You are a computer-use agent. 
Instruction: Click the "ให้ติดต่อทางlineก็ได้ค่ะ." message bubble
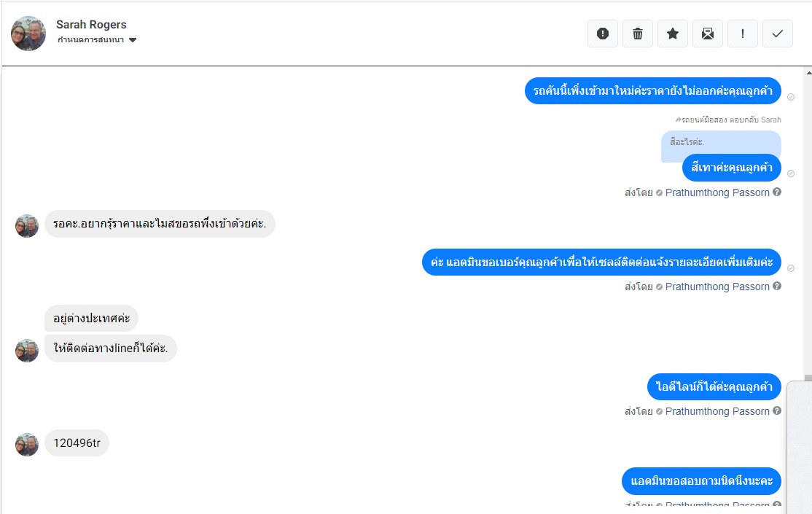tap(111, 348)
